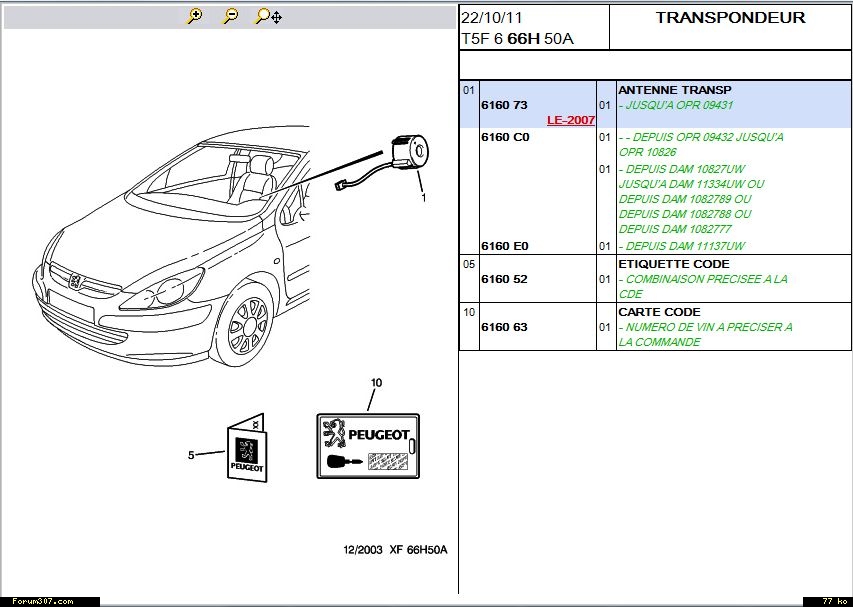853x607 pixels.
Task: Select part number 6160 73
Action: point(504,105)
